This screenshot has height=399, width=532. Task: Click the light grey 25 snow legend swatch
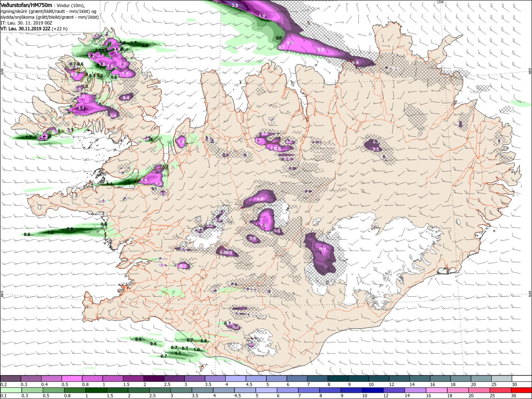point(501,379)
